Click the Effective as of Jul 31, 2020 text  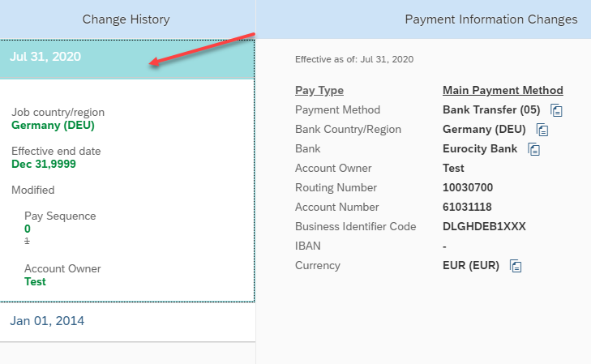pyautogui.click(x=354, y=59)
